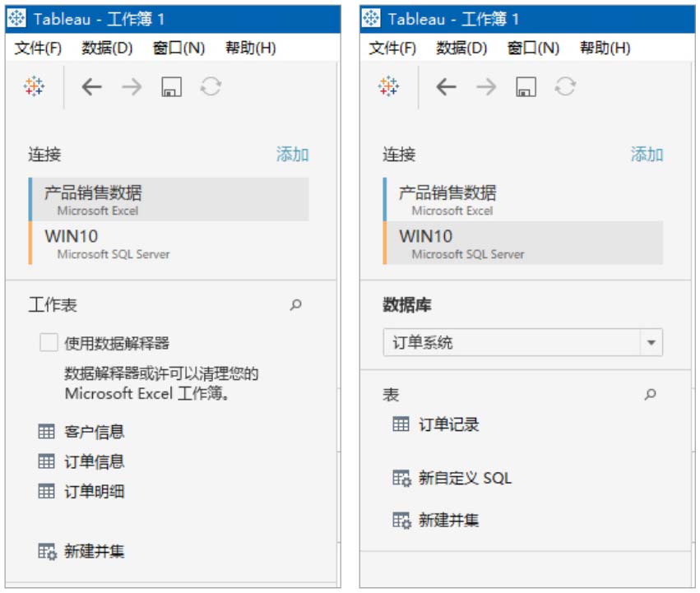The height and width of the screenshot is (593, 700).
Task: Click the 新自定义 SQL gear-table icon
Action: click(401, 478)
